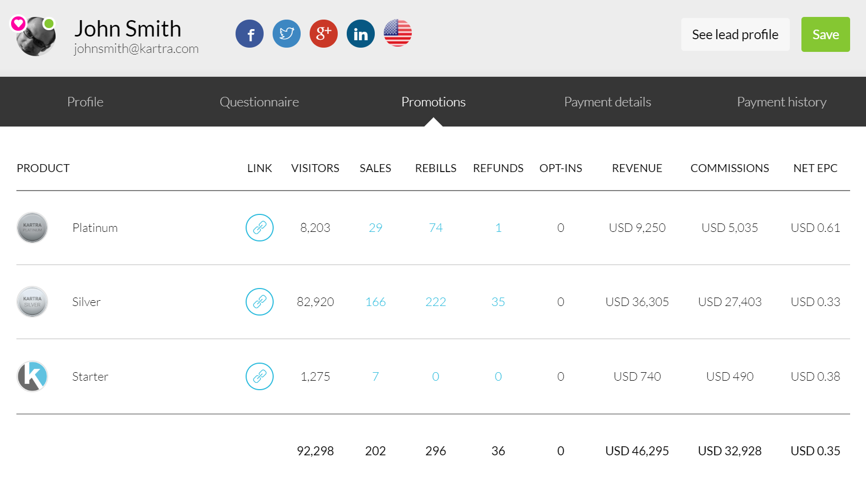Image resolution: width=866 pixels, height=504 pixels.
Task: Click the LinkedIn icon
Action: (360, 34)
